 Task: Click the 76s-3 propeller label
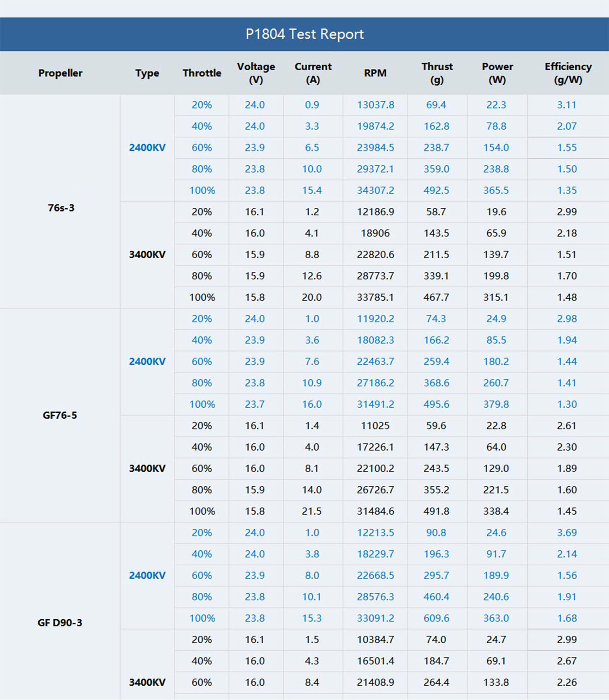(x=61, y=208)
